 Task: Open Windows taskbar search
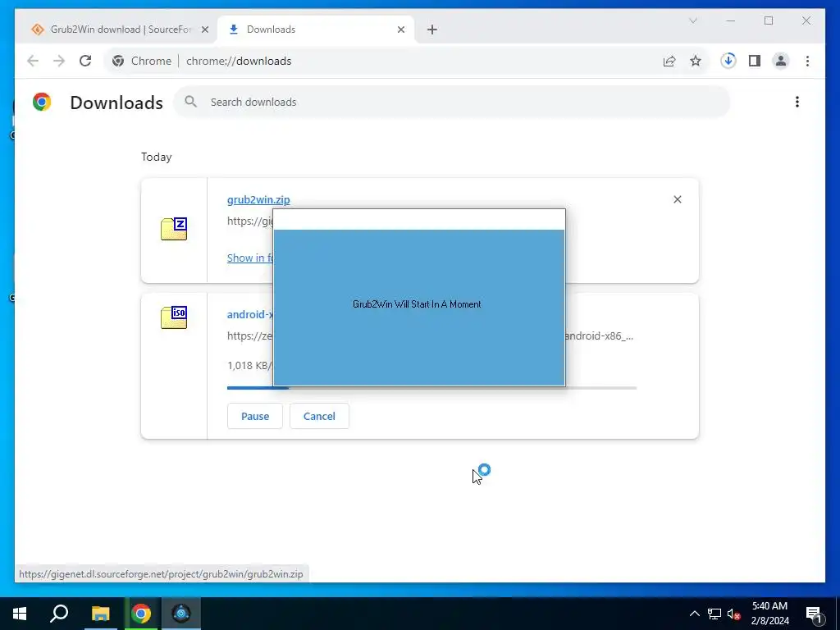[x=59, y=614]
